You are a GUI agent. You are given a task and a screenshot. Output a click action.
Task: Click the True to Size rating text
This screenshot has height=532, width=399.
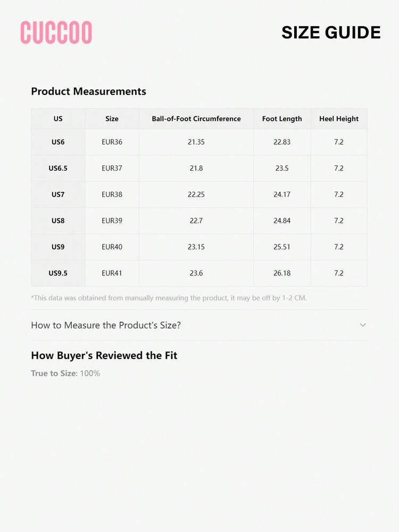tap(65, 373)
